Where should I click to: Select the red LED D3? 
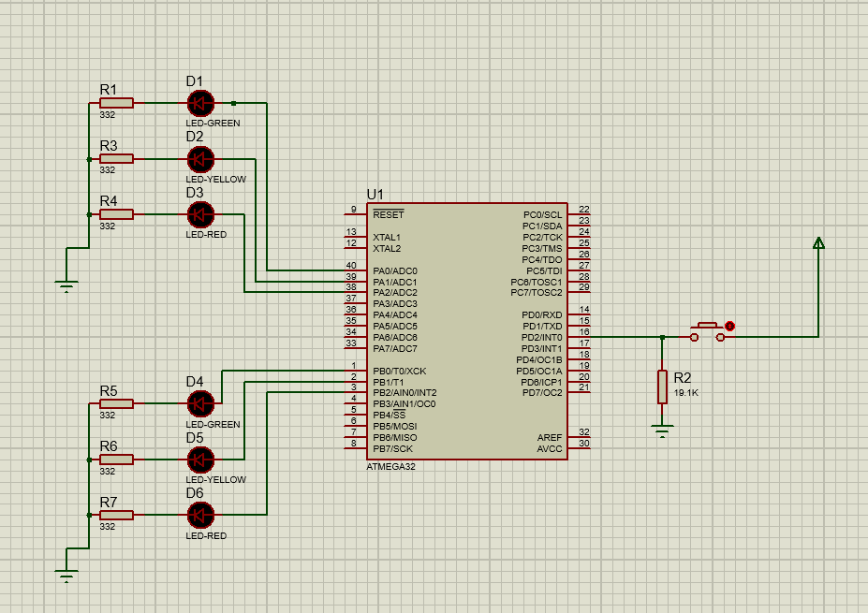tap(199, 213)
